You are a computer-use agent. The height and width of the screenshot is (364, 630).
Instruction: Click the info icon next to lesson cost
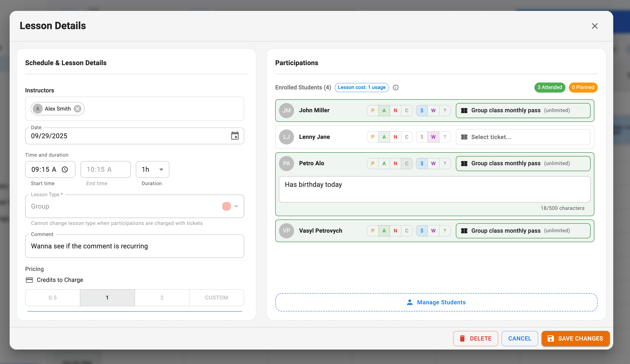pos(396,88)
